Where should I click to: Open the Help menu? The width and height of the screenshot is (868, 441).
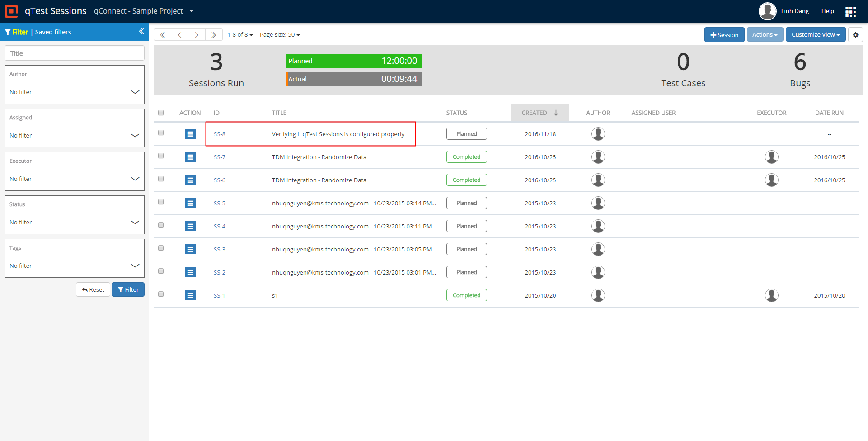point(827,11)
